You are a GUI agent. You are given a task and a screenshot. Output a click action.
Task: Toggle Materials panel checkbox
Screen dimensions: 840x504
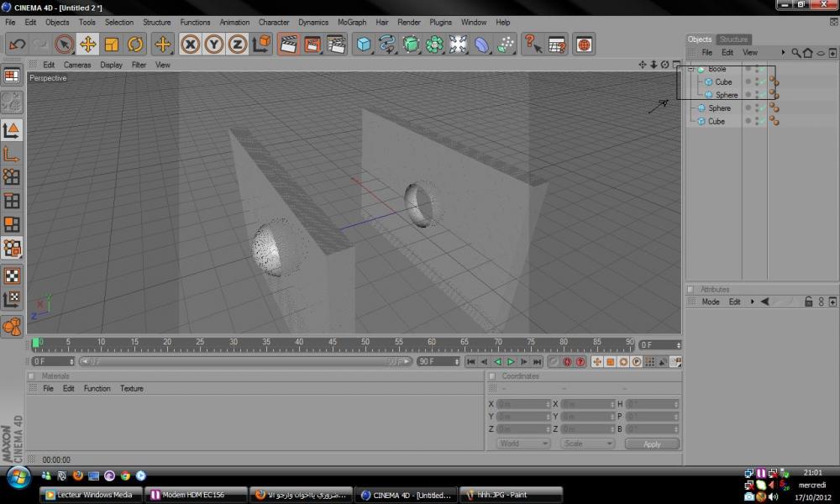[31, 376]
